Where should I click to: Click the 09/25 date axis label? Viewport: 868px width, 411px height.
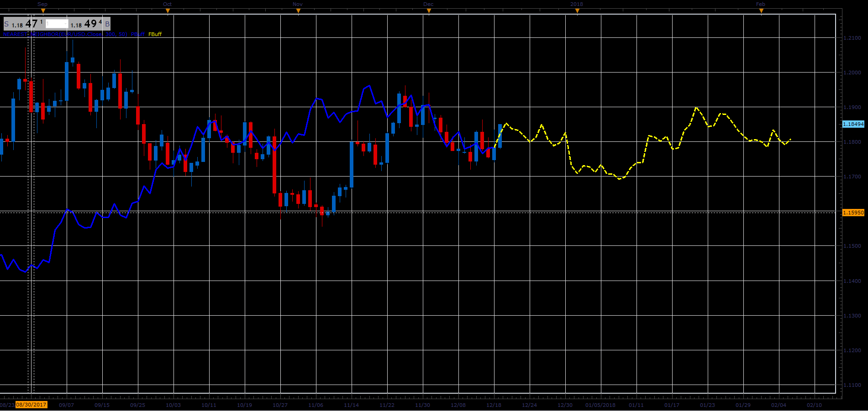[138, 405]
